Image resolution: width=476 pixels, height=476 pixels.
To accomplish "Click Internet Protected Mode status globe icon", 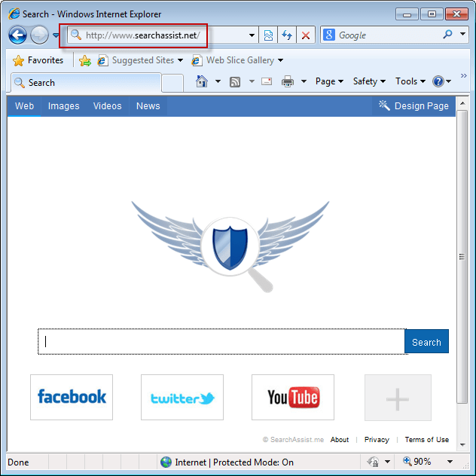I will 166,462.
